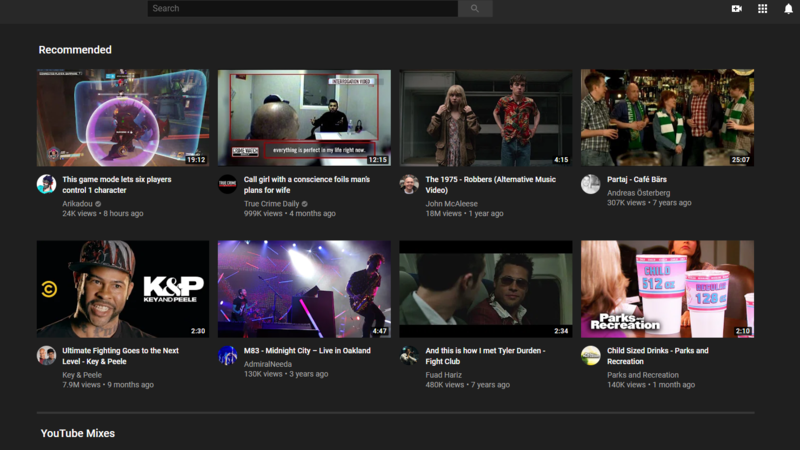Open title 'And this is how I met Tyler Durden'

485,356
